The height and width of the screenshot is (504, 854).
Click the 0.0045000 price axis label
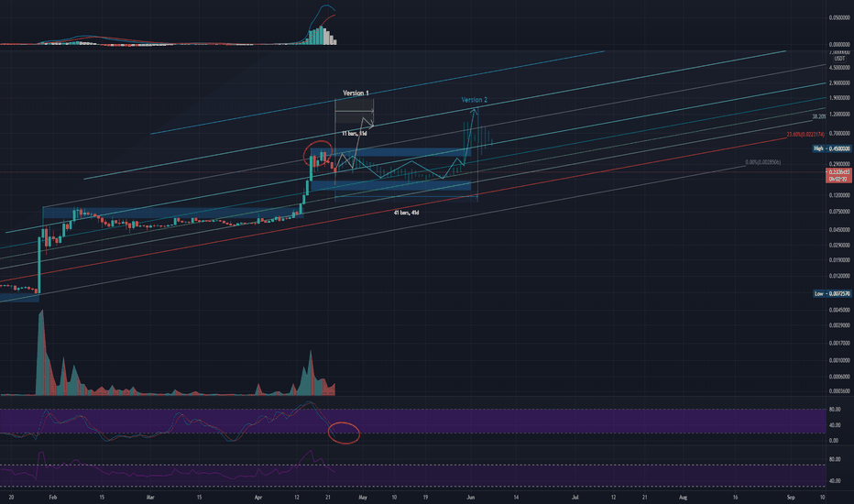839,310
